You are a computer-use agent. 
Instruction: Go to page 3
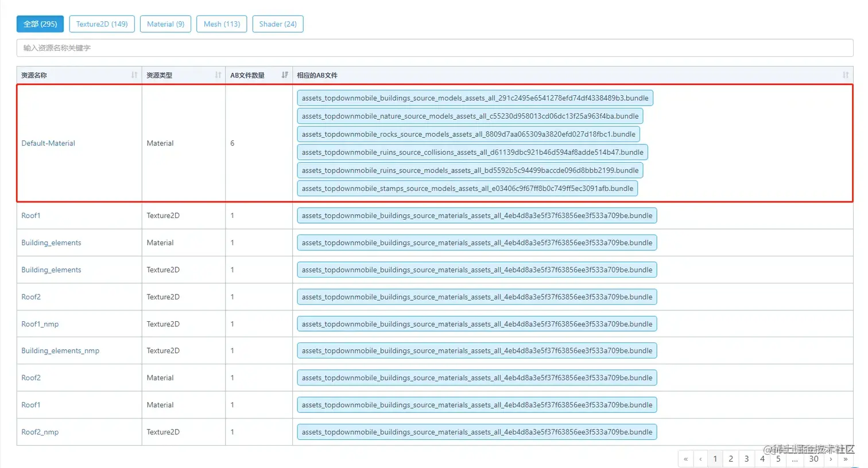pos(746,459)
